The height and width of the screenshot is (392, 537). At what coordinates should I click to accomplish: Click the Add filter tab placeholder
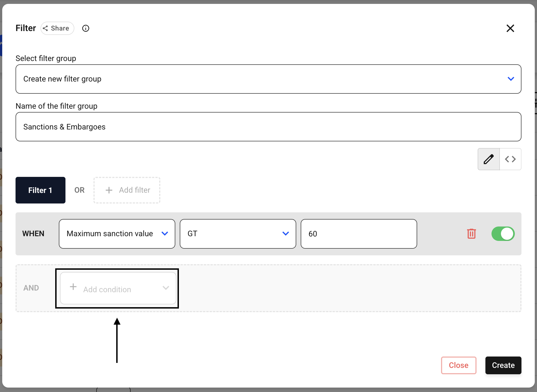pyautogui.click(x=127, y=190)
